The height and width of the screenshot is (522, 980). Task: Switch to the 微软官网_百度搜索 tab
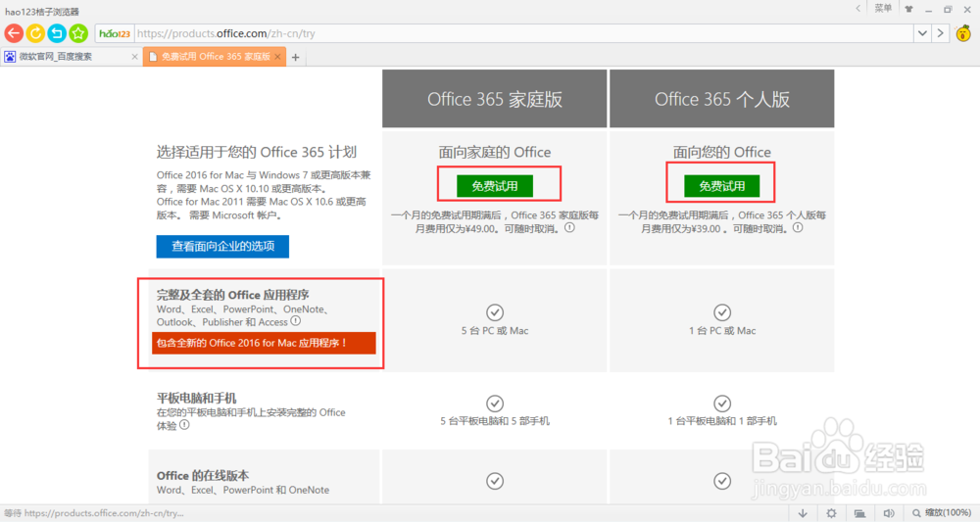[71, 56]
